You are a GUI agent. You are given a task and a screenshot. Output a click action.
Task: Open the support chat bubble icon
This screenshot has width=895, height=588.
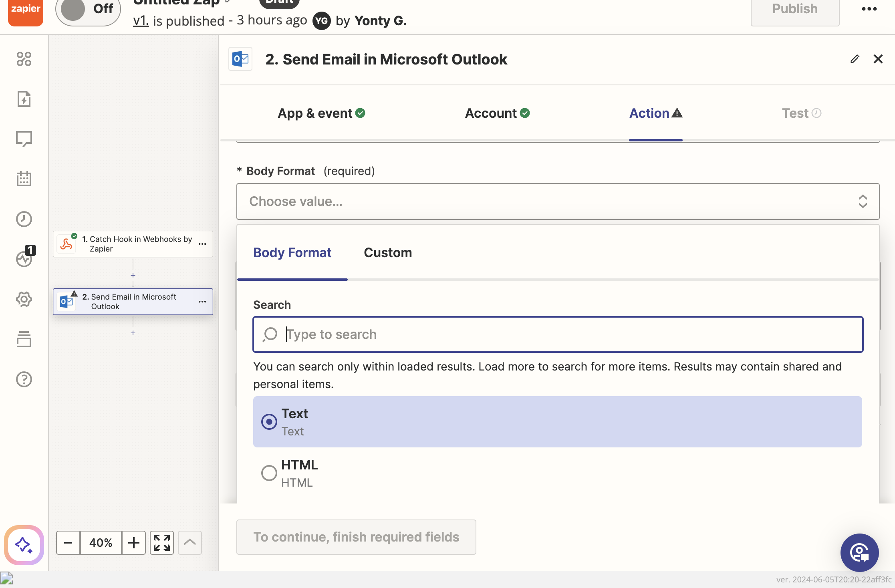pyautogui.click(x=860, y=553)
